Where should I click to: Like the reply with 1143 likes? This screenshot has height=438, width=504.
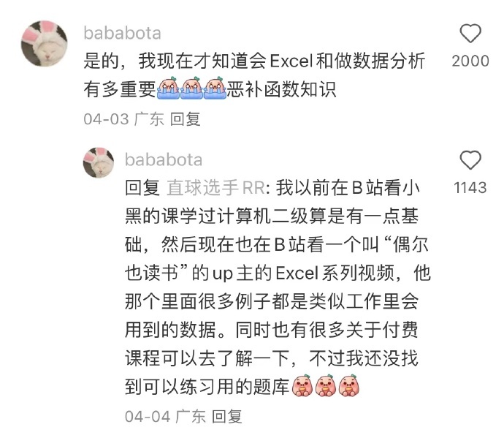tap(470, 159)
